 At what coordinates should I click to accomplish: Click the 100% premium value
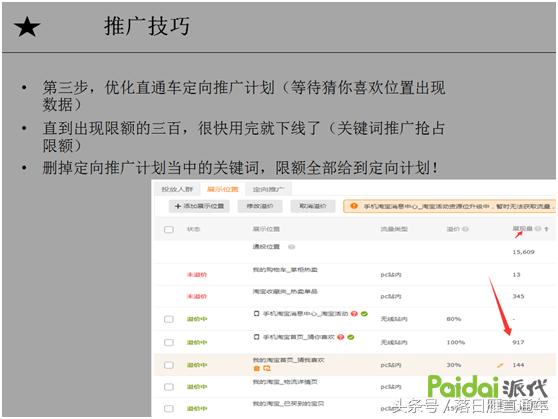click(456, 342)
